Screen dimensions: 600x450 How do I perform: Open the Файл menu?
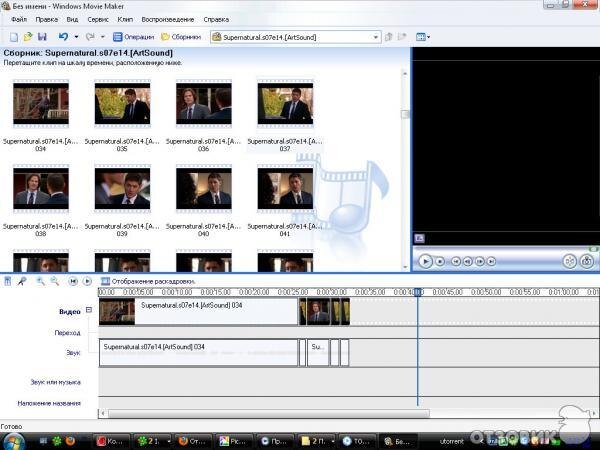tap(19, 20)
